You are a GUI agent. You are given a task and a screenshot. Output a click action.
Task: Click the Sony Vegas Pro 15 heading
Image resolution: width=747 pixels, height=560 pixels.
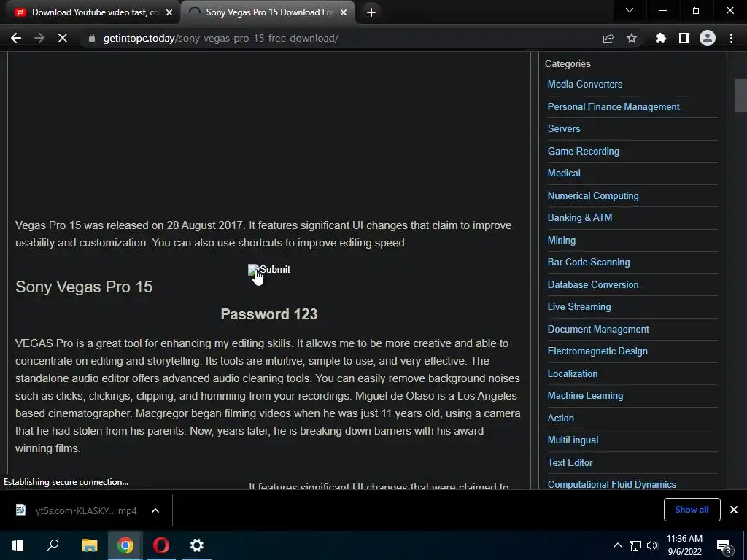click(84, 287)
